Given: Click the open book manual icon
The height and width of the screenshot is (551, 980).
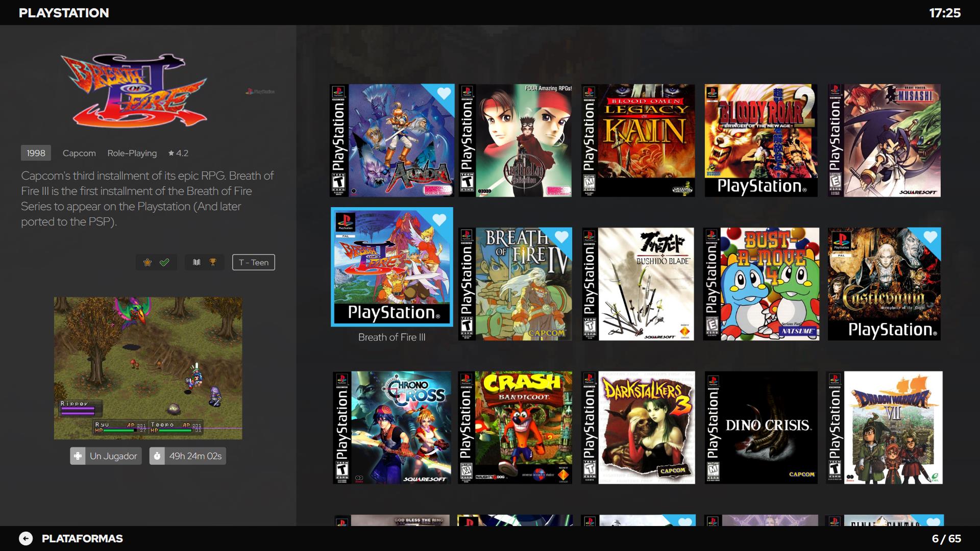Looking at the screenshot, I should 197,262.
